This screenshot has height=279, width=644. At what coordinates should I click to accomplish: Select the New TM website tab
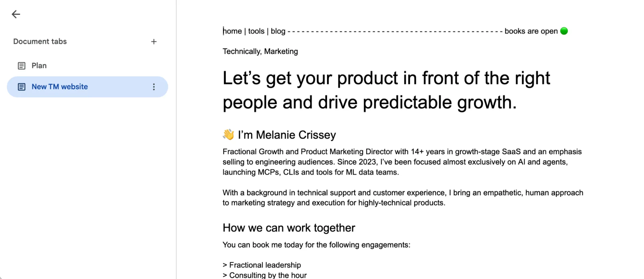click(x=59, y=87)
